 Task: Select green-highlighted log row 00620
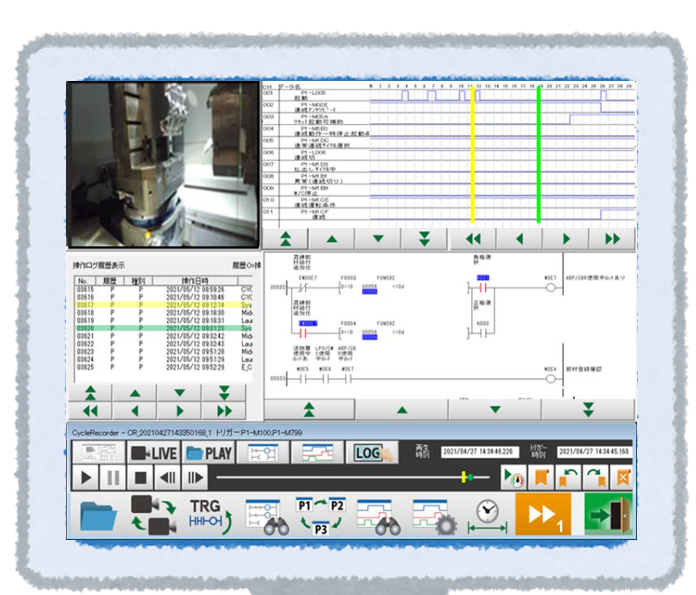[x=164, y=328]
